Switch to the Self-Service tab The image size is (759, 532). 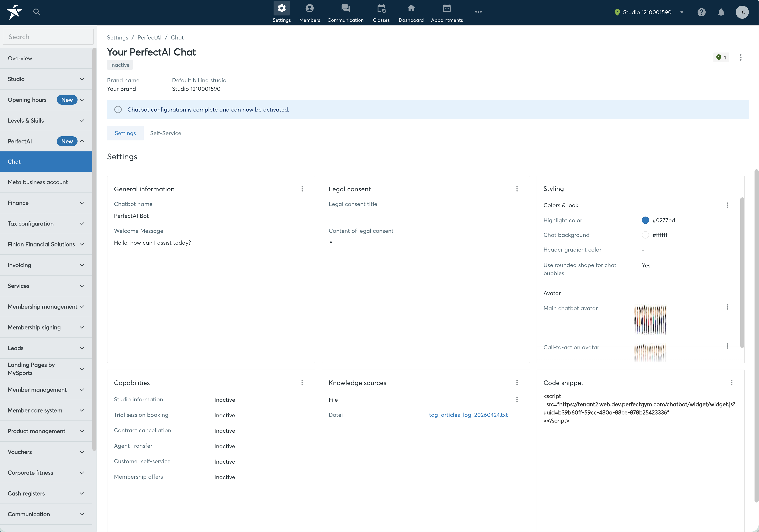tap(166, 133)
